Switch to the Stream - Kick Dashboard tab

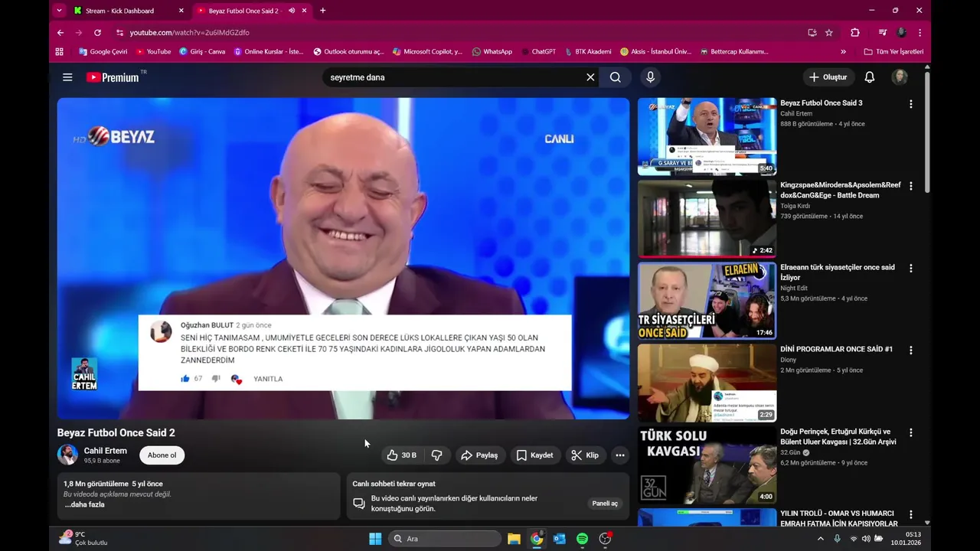click(120, 11)
